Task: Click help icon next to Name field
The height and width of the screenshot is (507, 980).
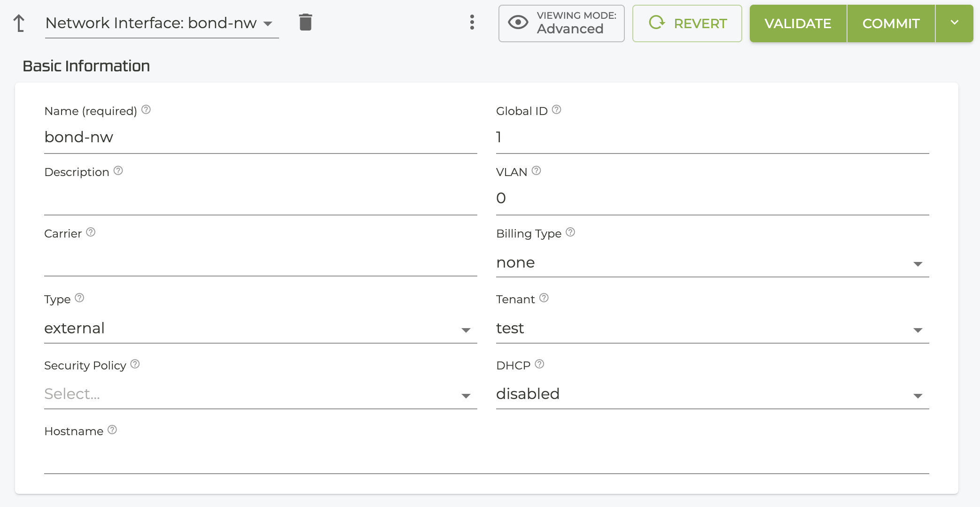Action: point(146,110)
